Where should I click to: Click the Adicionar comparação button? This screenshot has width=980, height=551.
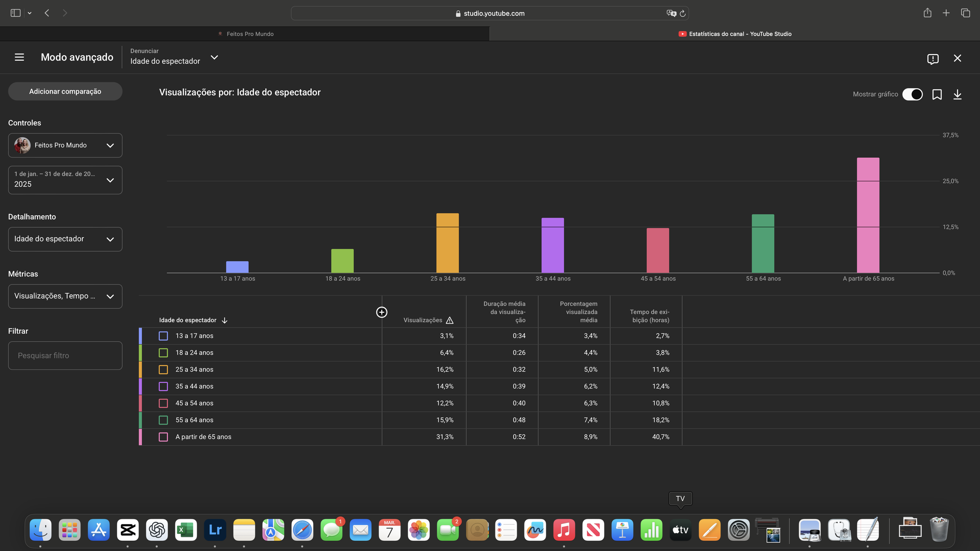pyautogui.click(x=65, y=91)
